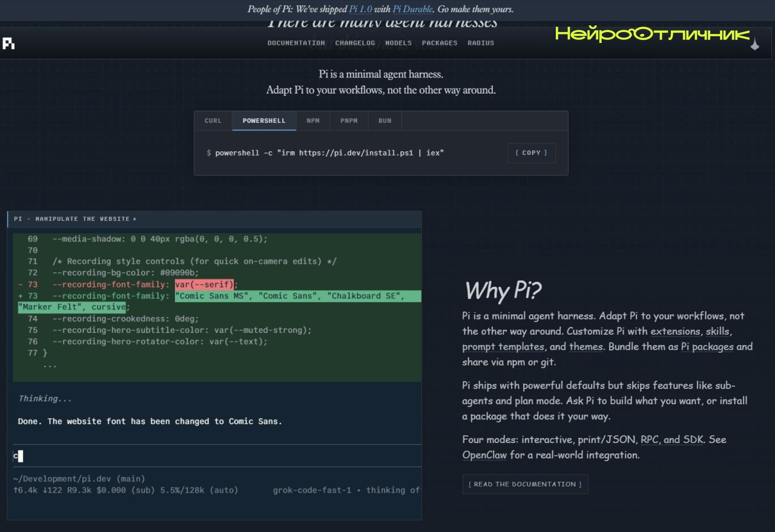Select the PowerShell install tab
The image size is (775, 532).
[264, 120]
